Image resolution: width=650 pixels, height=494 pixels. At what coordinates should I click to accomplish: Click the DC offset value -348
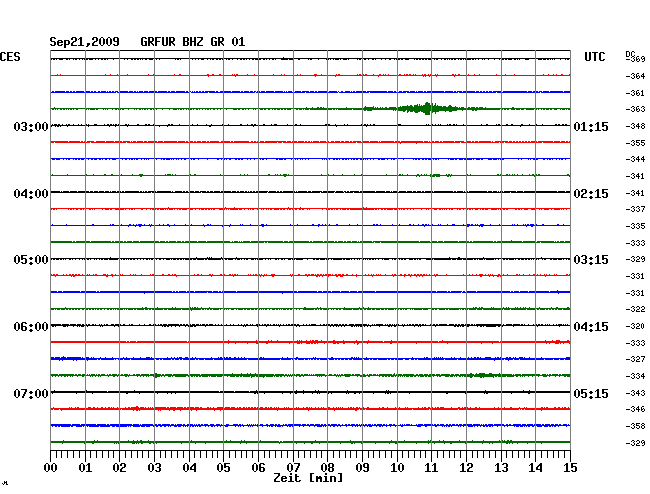click(x=635, y=126)
